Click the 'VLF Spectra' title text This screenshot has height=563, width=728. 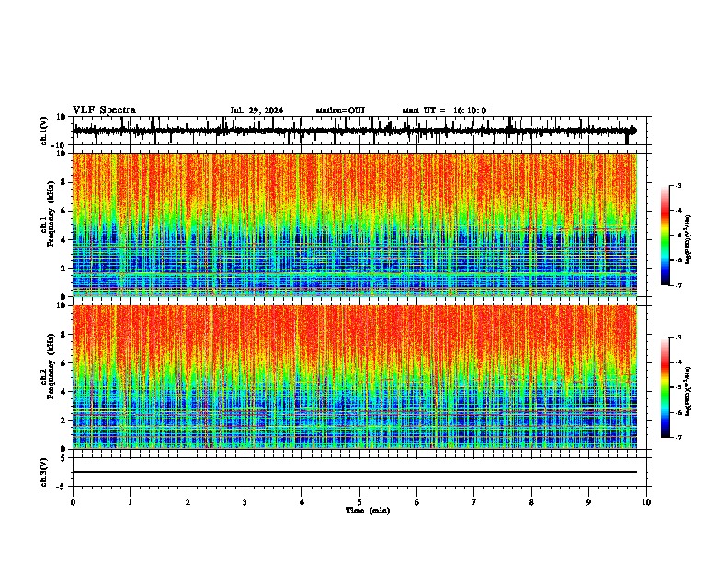coord(104,110)
